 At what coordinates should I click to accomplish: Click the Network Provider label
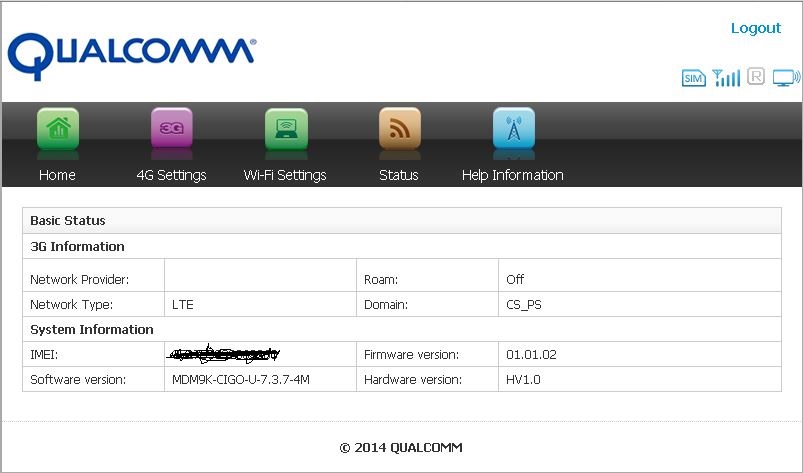click(79, 280)
